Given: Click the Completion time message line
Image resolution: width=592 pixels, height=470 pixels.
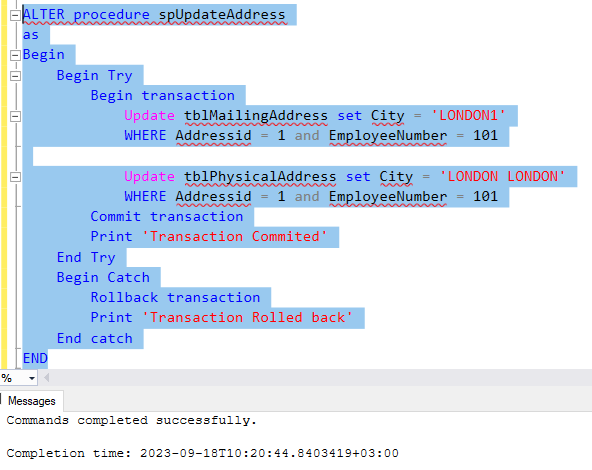Looking at the screenshot, I should 202,453.
